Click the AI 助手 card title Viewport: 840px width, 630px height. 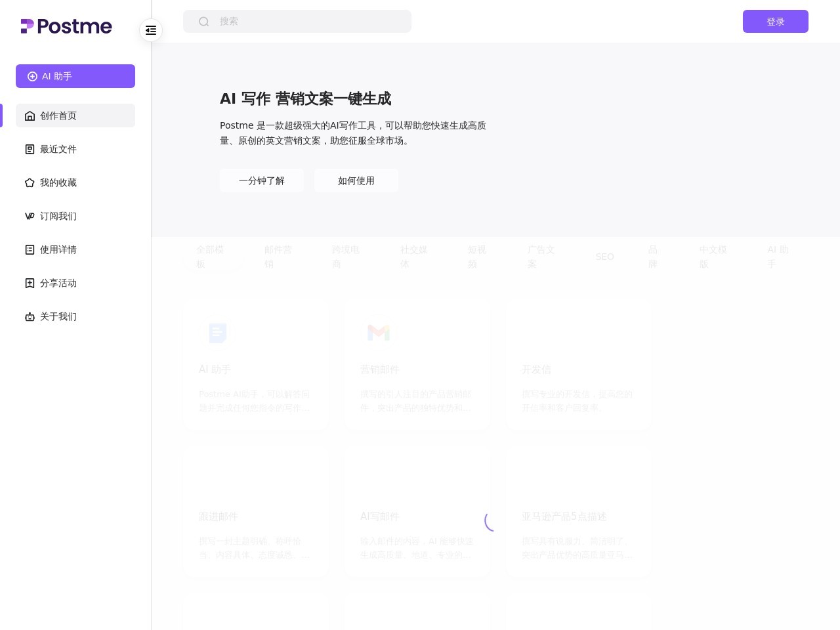click(x=215, y=369)
